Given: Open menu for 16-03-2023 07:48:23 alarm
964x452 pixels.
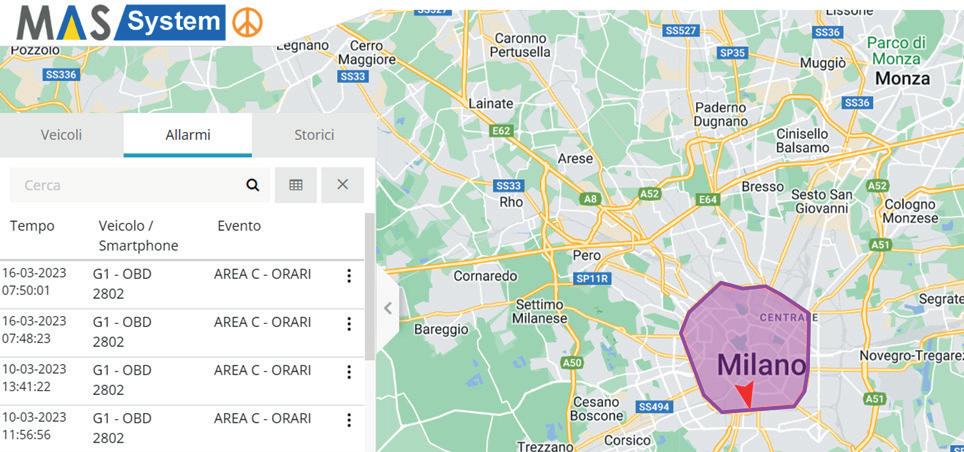Looking at the screenshot, I should [x=349, y=324].
